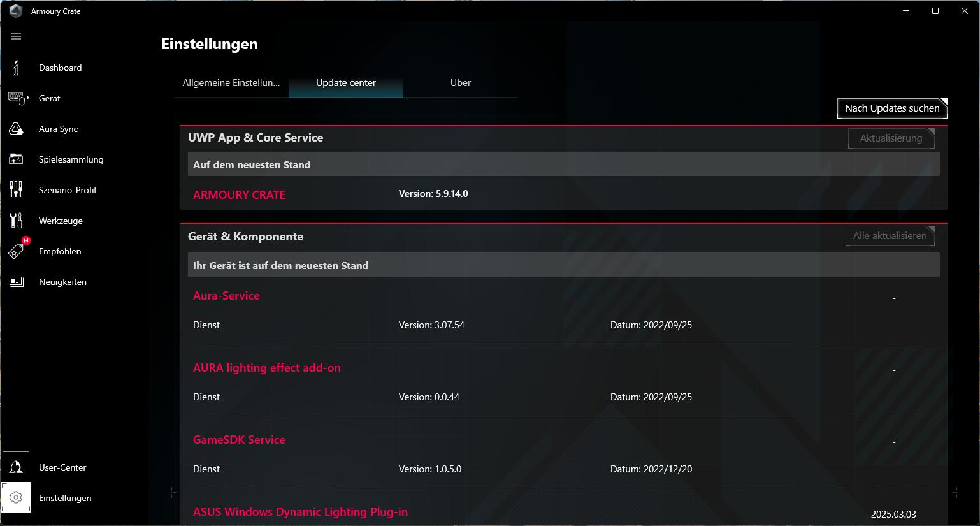Select the Update center tab
This screenshot has width=980, height=526.
[345, 83]
